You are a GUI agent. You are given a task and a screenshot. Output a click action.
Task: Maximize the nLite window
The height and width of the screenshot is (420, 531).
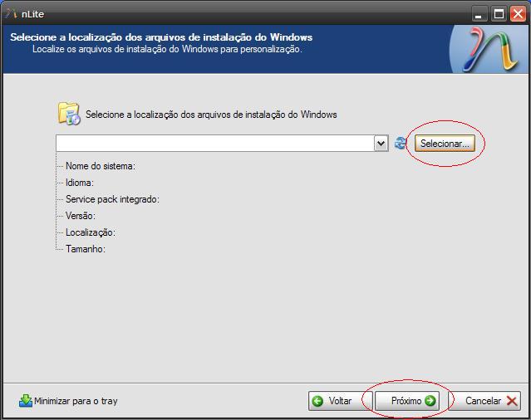tap(499, 14)
